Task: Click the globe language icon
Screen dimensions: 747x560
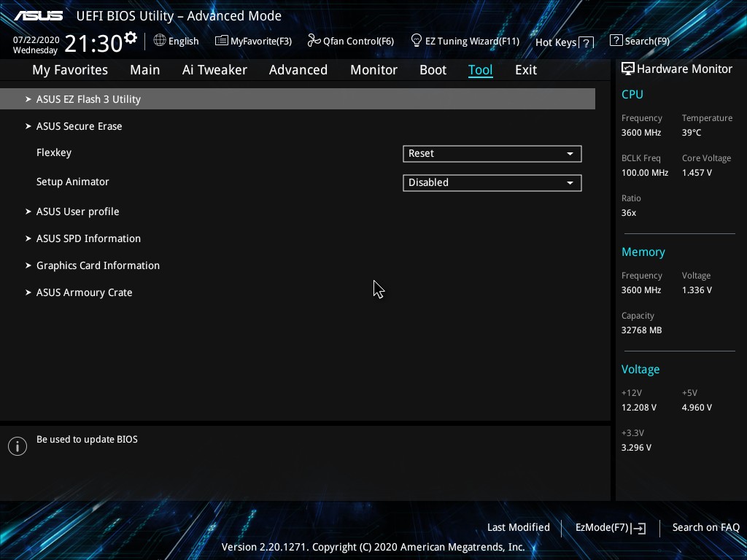Action: tap(160, 41)
